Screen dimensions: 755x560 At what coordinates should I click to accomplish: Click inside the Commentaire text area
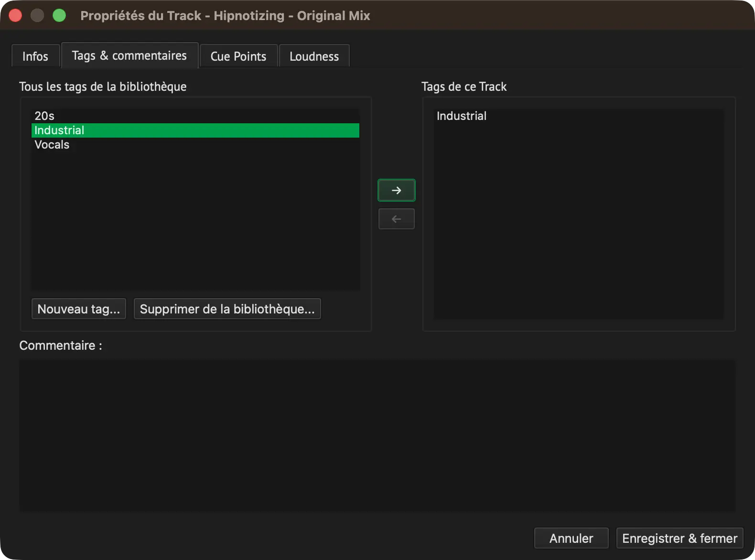pyautogui.click(x=377, y=435)
